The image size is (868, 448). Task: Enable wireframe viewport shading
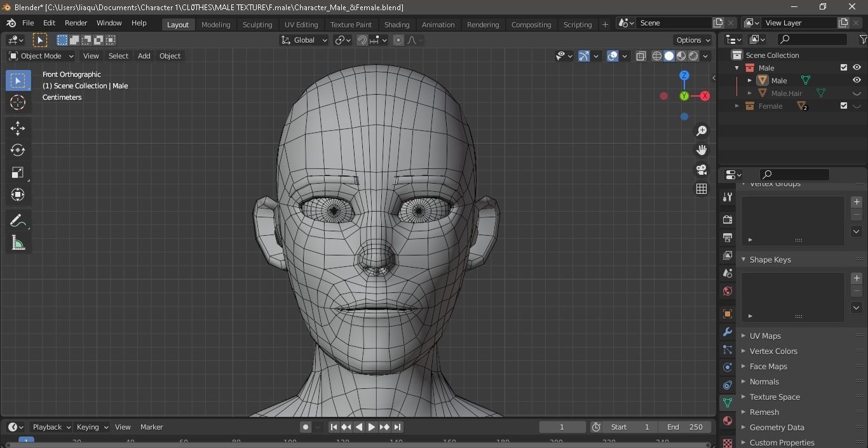tap(657, 56)
